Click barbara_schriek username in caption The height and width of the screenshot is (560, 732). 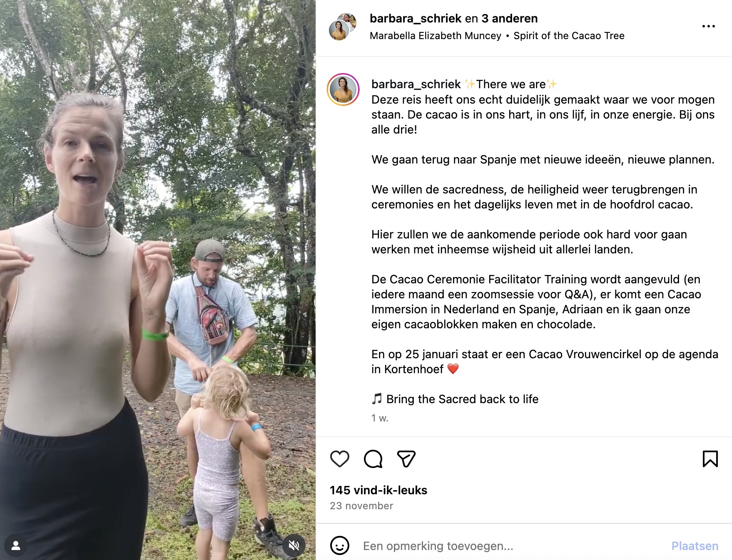(x=416, y=84)
